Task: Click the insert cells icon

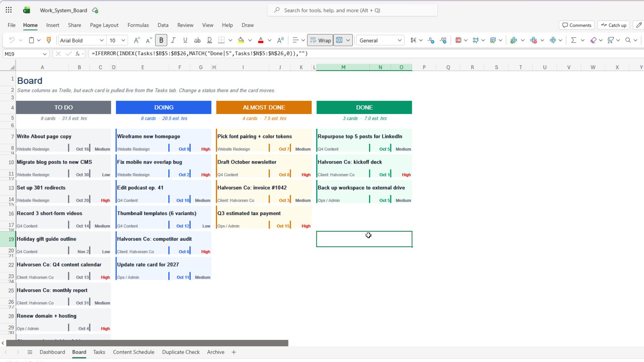Action: (x=514, y=40)
